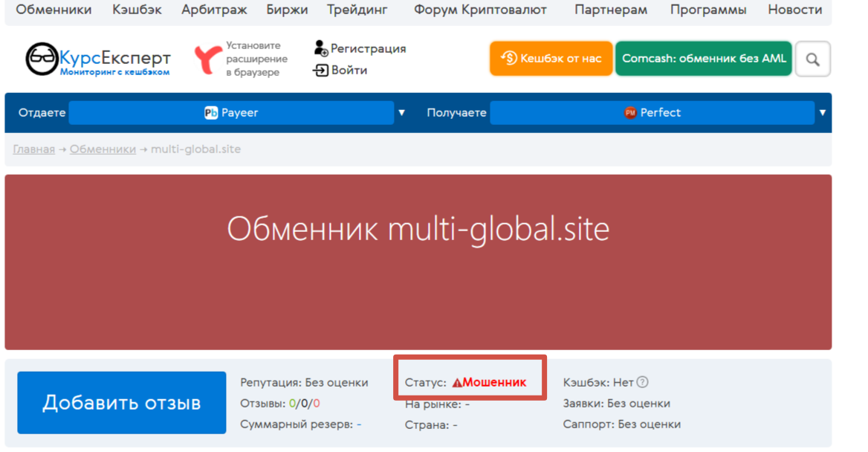This screenshot has width=868, height=452.
Task: Click Саппорт: Без оценки text
Action: click(622, 424)
